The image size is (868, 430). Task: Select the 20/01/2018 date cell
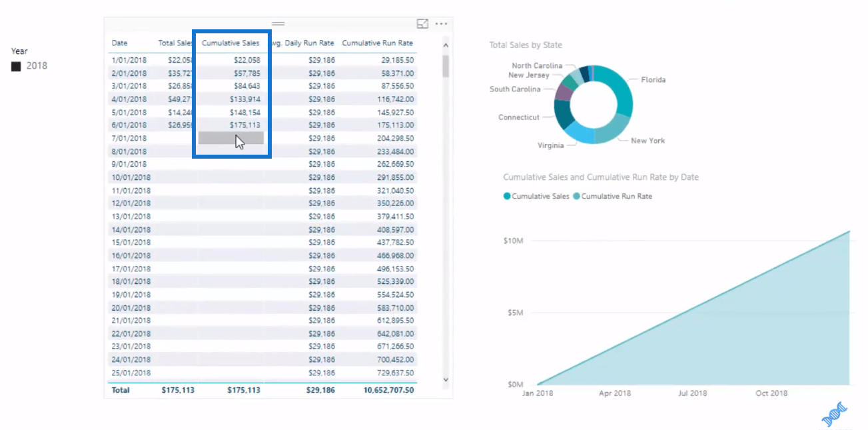[x=131, y=308]
